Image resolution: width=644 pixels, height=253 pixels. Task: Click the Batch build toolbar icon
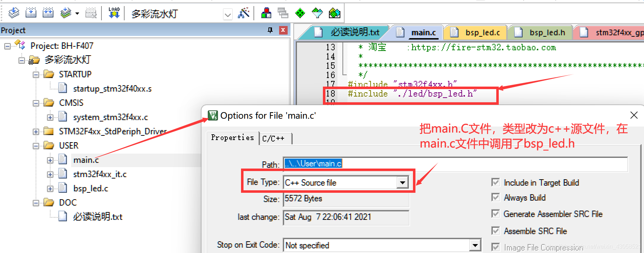(66, 13)
